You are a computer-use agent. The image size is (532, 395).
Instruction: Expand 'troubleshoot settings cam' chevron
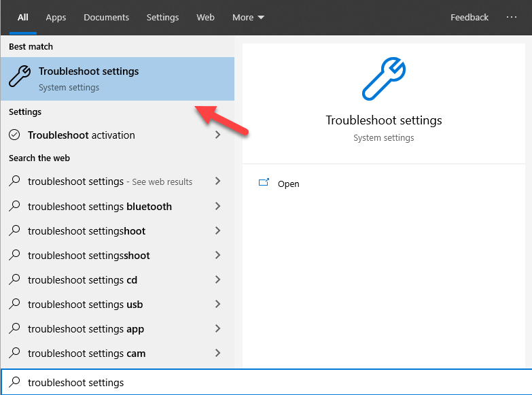(x=217, y=354)
